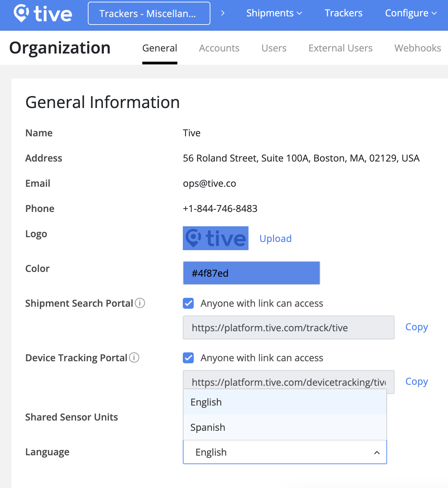
Task: Uncheck Shipment Search Portal link access
Action: click(188, 303)
